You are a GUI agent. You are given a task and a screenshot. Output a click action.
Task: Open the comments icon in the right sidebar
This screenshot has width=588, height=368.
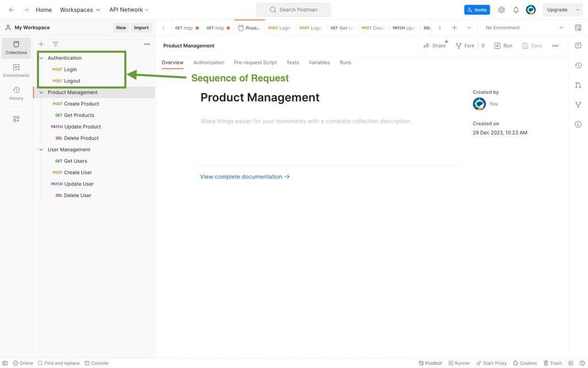[x=578, y=45]
